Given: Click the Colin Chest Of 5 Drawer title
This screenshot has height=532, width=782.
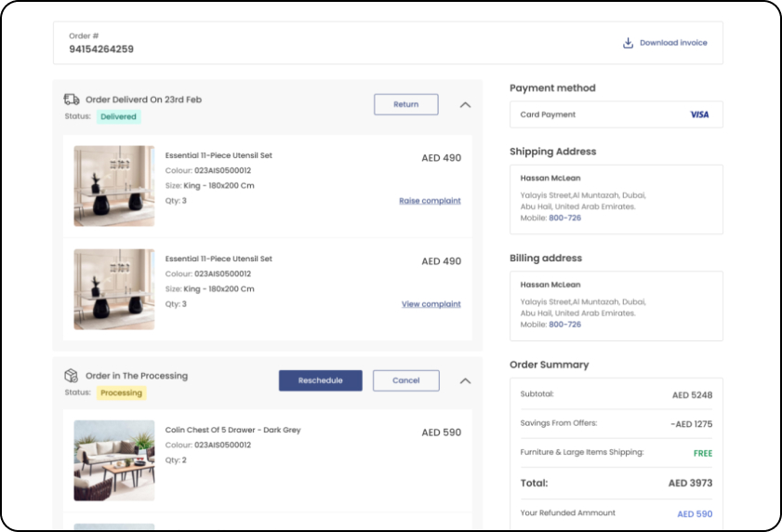Looking at the screenshot, I should coord(232,430).
